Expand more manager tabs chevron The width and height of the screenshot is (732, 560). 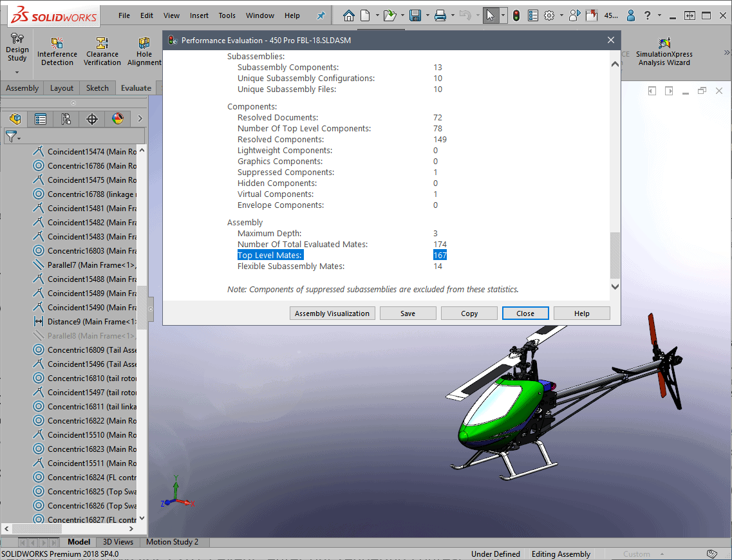tap(140, 119)
